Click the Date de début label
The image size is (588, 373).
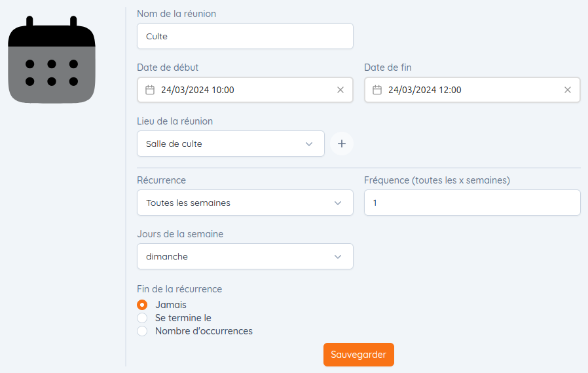pos(168,68)
